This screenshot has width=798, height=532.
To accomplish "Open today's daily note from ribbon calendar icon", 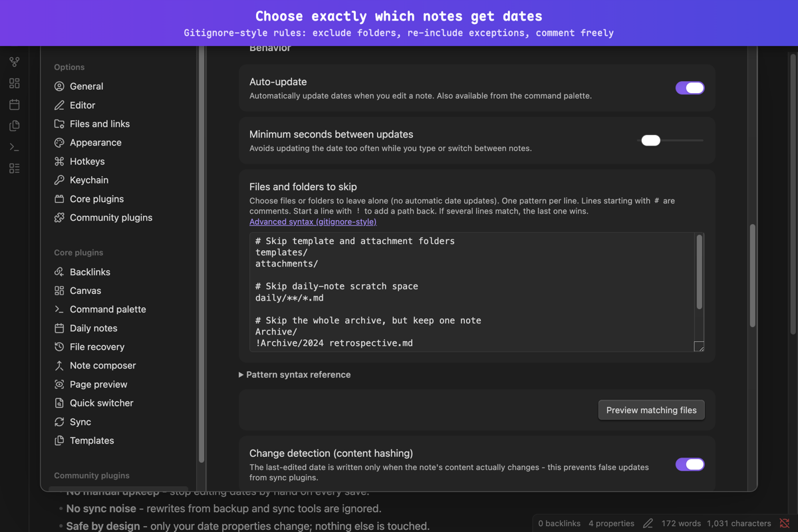I will (x=15, y=104).
